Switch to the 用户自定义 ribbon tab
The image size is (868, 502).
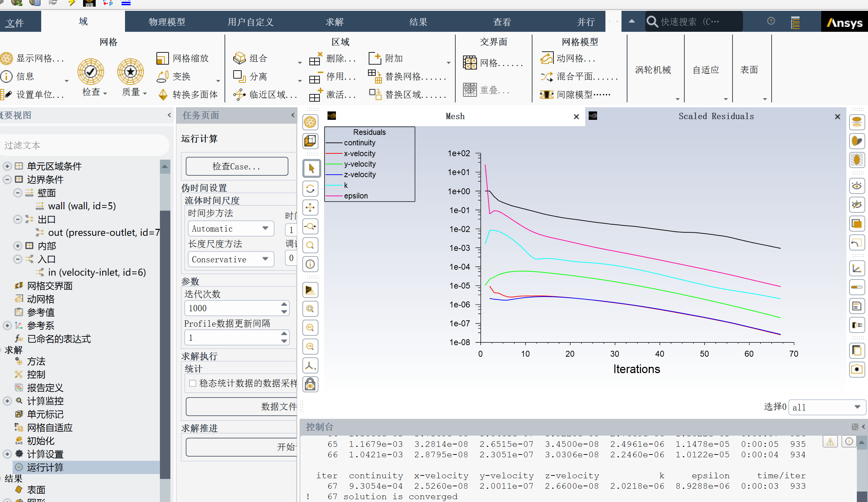pyautogui.click(x=250, y=22)
